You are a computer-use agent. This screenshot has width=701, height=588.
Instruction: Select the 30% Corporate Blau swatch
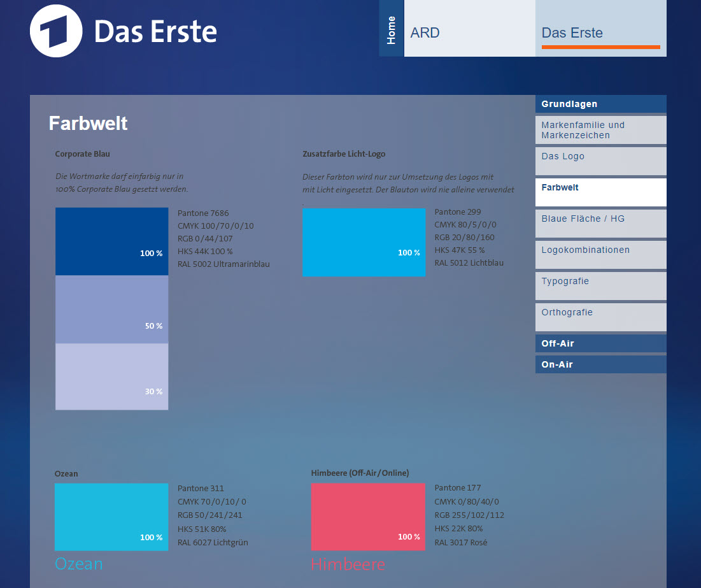coord(111,376)
